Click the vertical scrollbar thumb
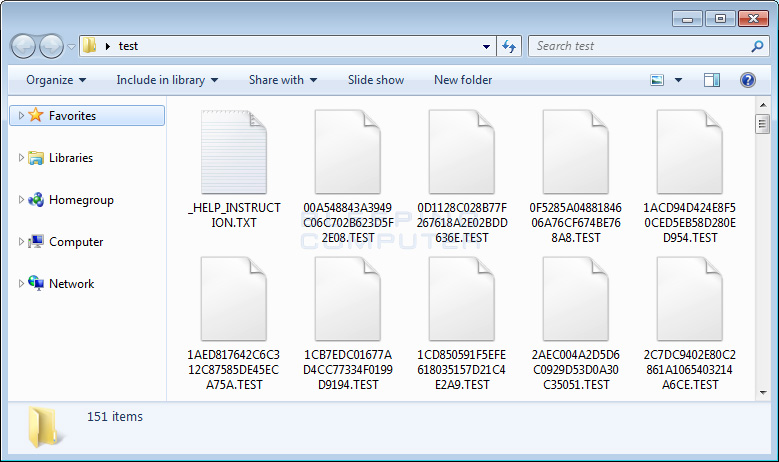Image resolution: width=779 pixels, height=462 pixels. coord(763,124)
